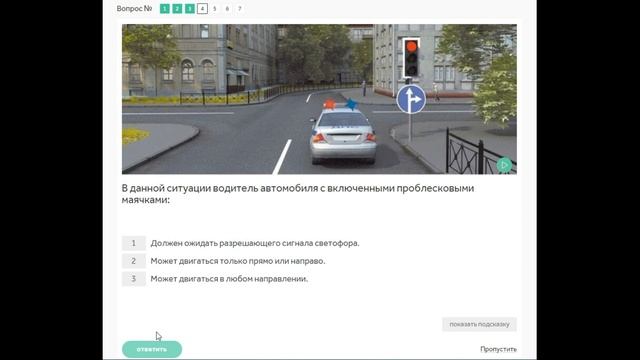Go to question number 2

tap(177, 9)
